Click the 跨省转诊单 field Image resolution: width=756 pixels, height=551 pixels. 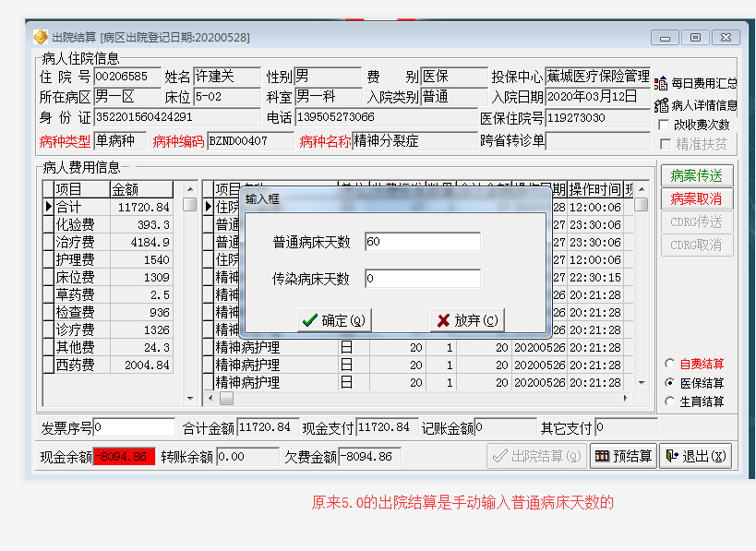pyautogui.click(x=598, y=141)
